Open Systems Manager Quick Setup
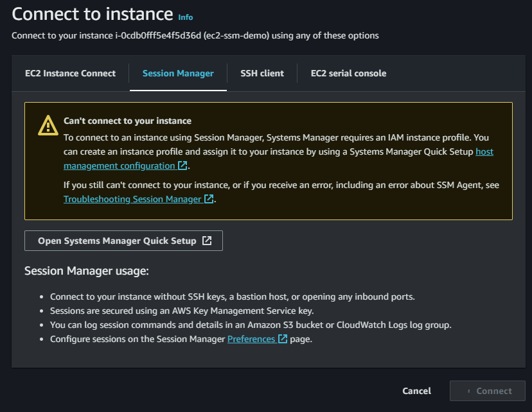Viewport: 532px width, 412px height. 123,240
